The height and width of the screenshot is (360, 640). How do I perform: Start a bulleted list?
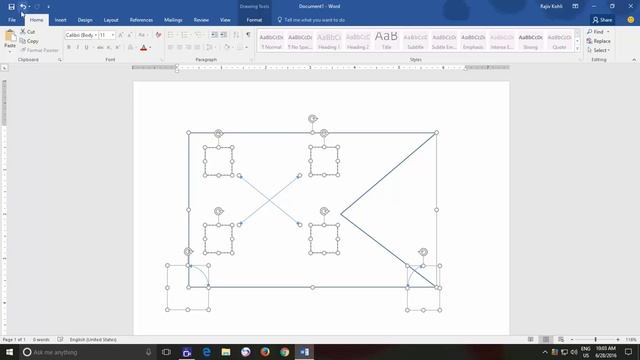[171, 35]
